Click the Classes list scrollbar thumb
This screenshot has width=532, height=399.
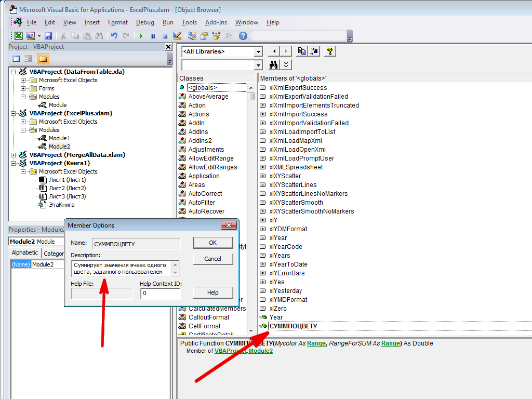251,96
